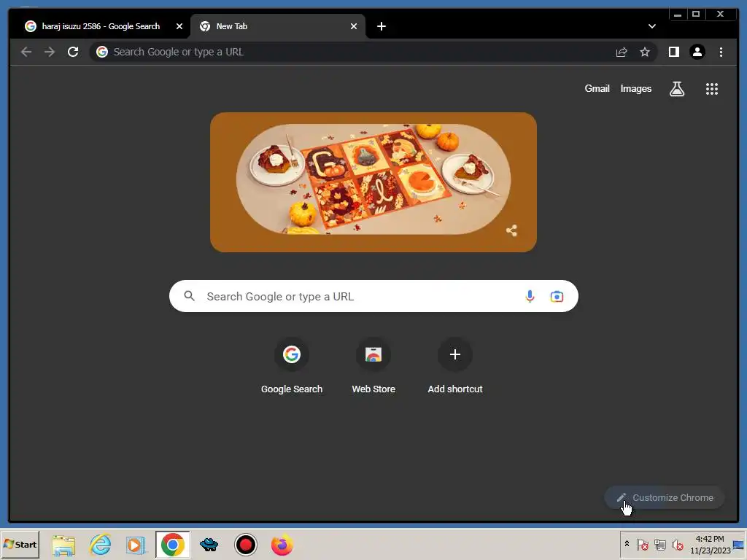The height and width of the screenshot is (560, 747).
Task: Open the Google Search shortcut
Action: click(x=292, y=366)
